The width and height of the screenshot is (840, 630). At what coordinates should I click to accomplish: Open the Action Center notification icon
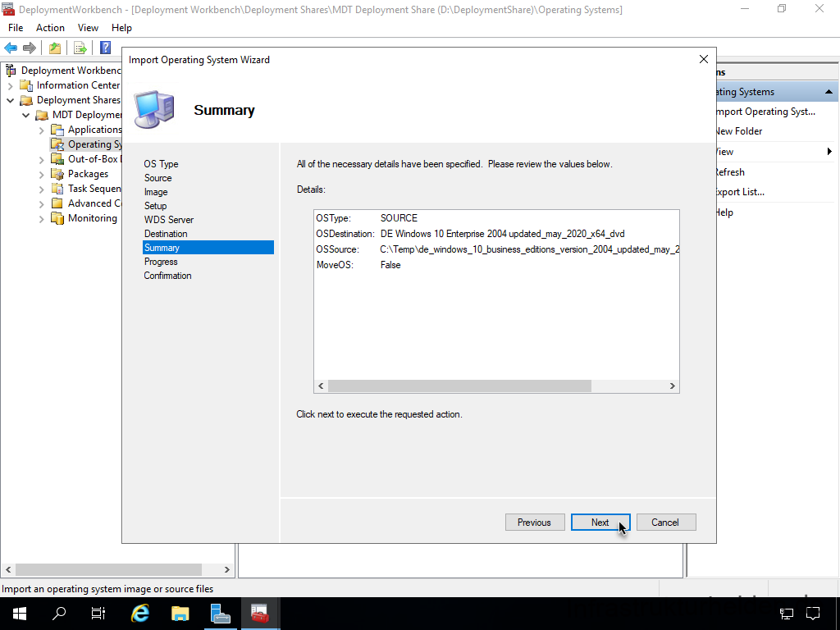[x=813, y=614]
